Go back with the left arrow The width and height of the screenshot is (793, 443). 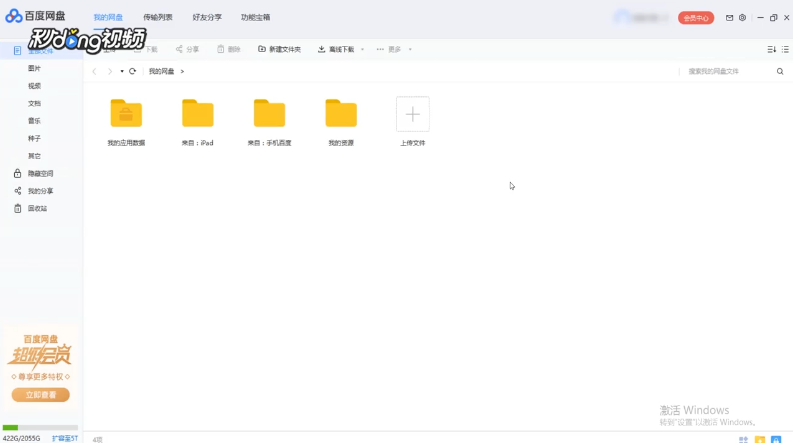[x=95, y=71]
